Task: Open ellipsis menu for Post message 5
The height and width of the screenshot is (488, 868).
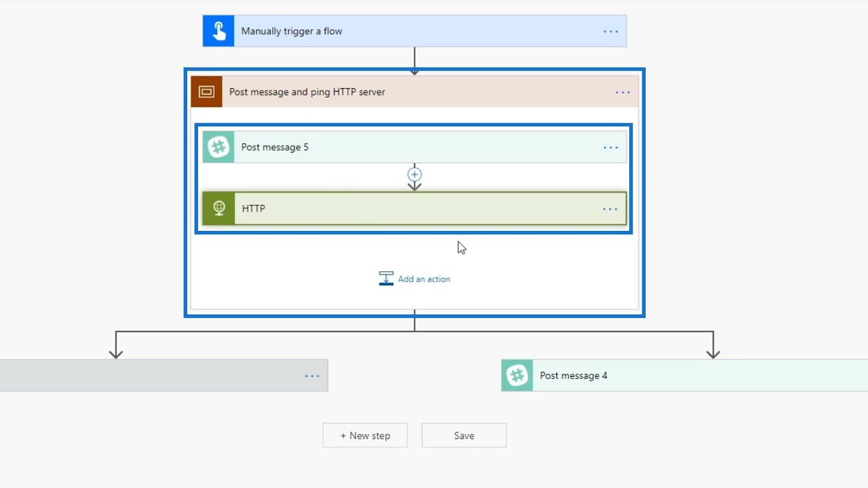Action: tap(611, 147)
